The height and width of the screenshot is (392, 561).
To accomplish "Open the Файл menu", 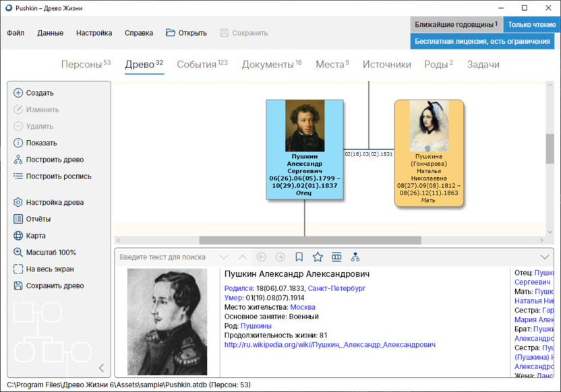I will click(x=16, y=33).
